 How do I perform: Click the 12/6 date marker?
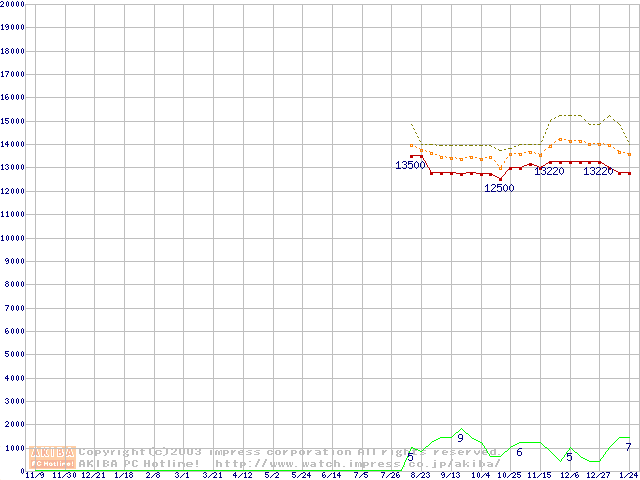[x=569, y=475]
